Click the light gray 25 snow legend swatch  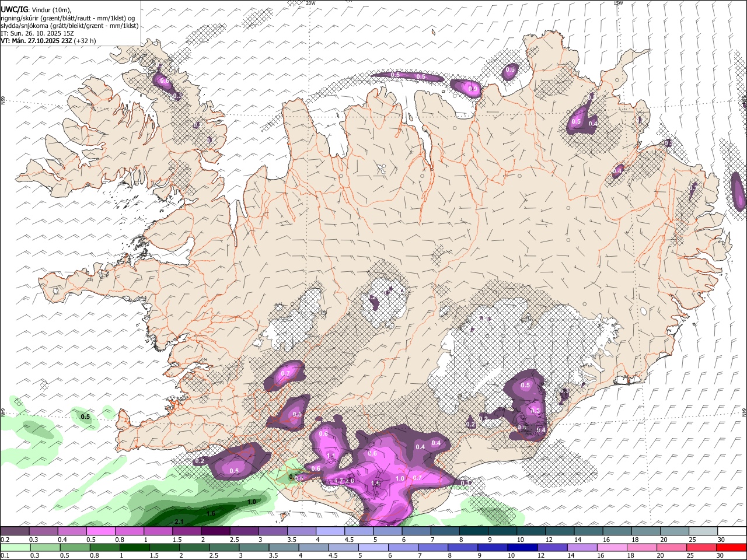(704, 531)
